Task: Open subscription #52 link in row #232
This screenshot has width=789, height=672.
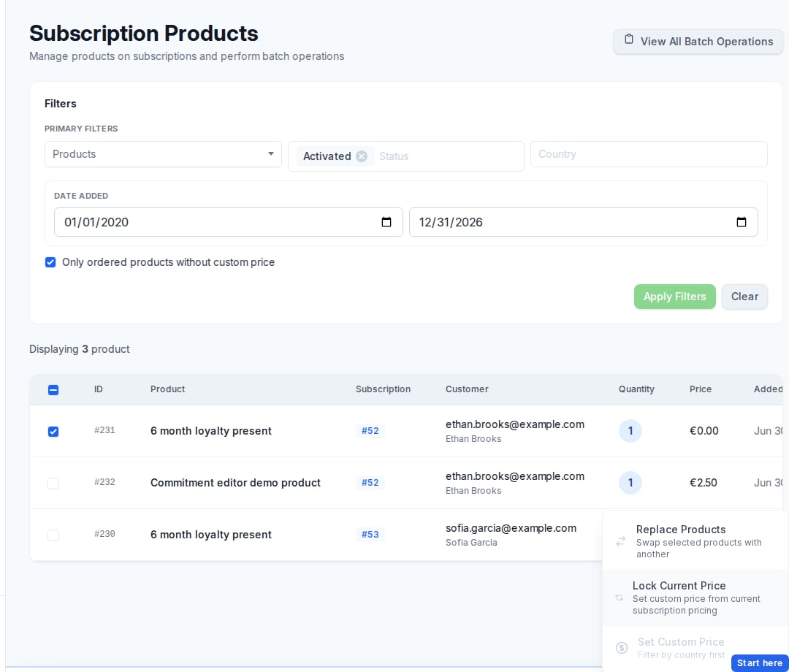Action: coord(370,483)
